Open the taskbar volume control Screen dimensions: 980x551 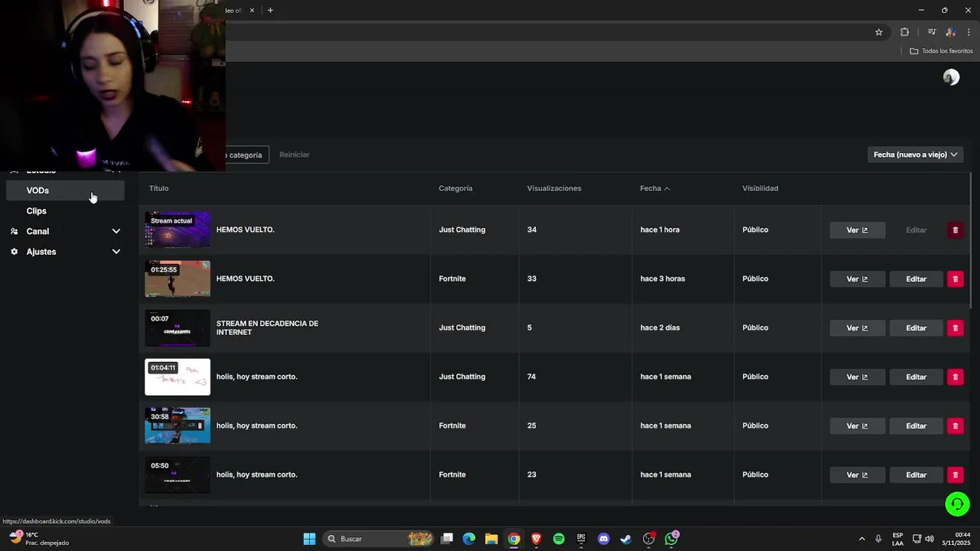pyautogui.click(x=929, y=539)
